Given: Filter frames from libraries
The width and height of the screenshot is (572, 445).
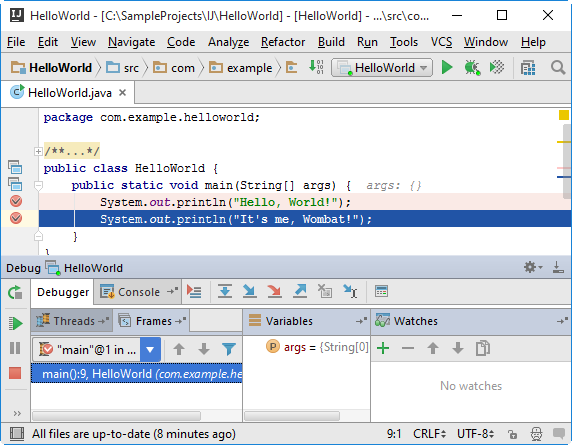Looking at the screenshot, I should (229, 349).
